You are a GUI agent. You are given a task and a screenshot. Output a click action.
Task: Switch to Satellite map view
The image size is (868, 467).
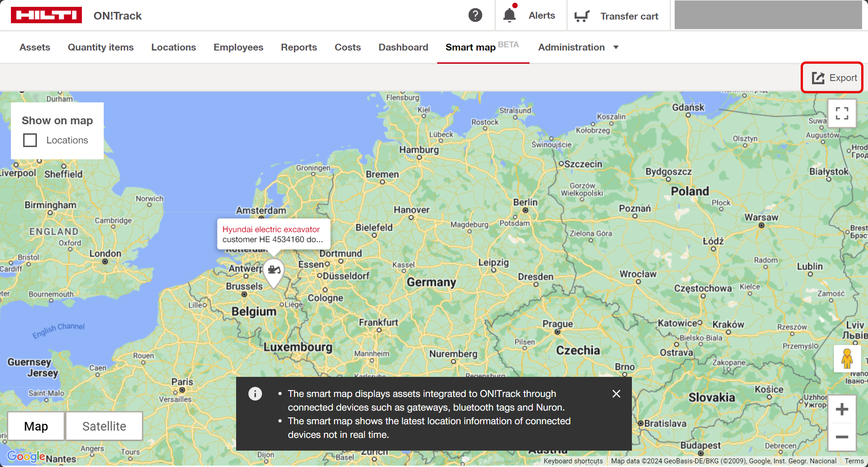point(104,426)
